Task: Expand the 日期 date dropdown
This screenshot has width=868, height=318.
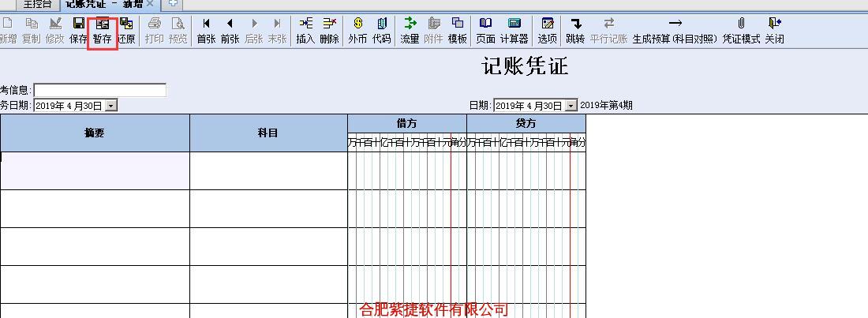Action: 571,105
